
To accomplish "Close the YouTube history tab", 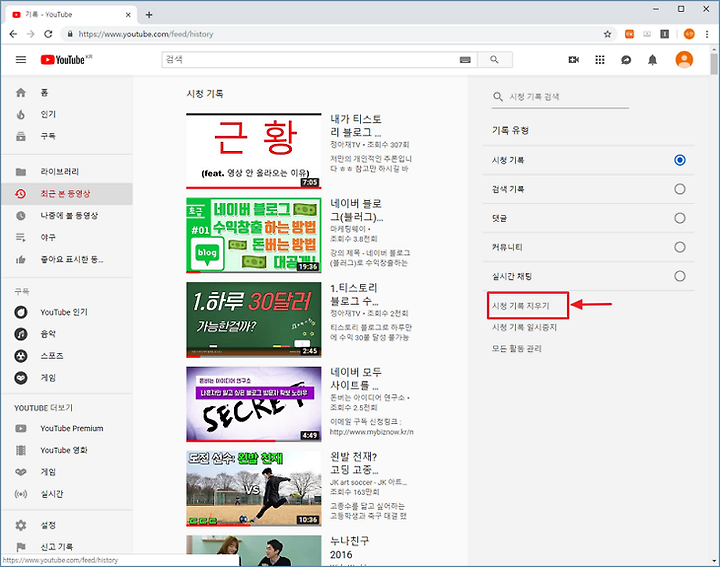I will (128, 15).
